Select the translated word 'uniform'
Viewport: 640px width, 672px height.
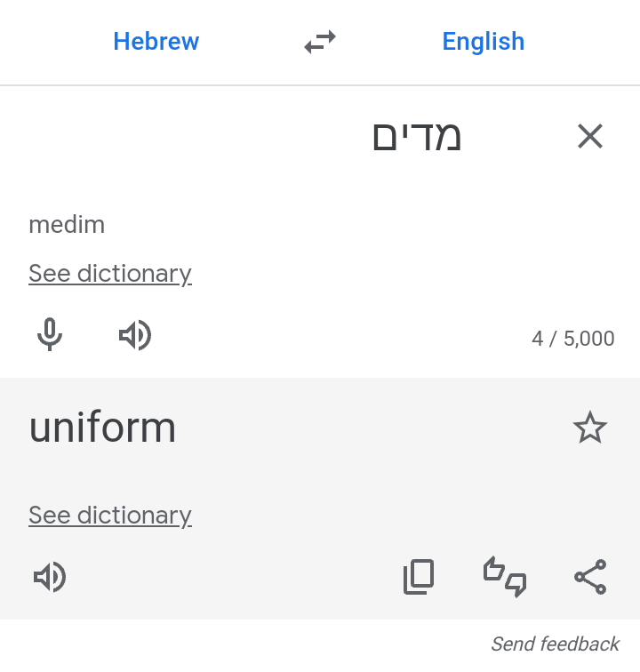pyautogui.click(x=102, y=428)
